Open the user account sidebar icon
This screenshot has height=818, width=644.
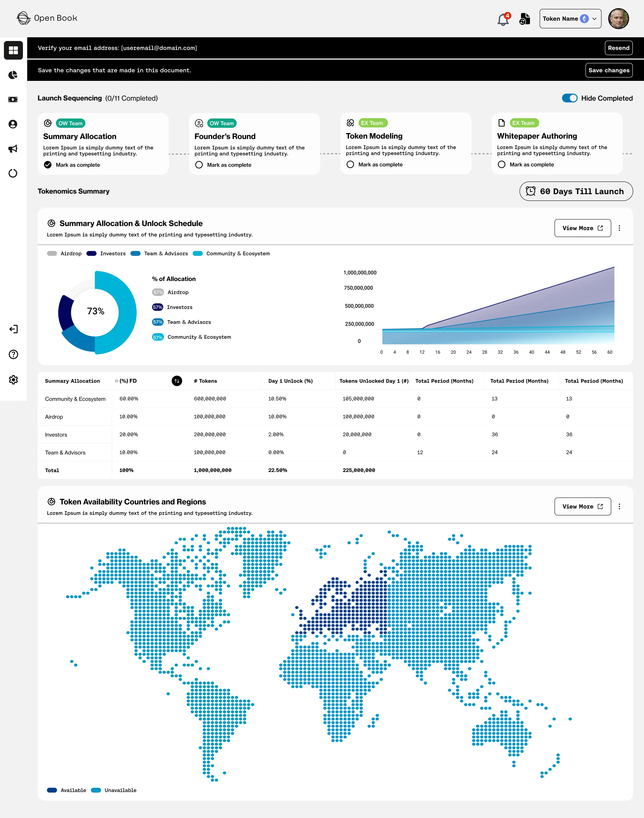(x=13, y=124)
